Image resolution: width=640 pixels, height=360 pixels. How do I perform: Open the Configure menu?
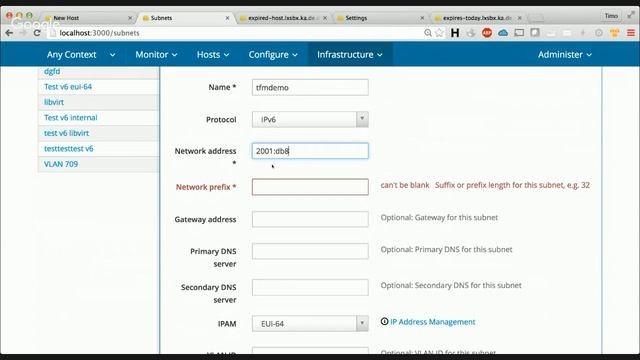273,54
